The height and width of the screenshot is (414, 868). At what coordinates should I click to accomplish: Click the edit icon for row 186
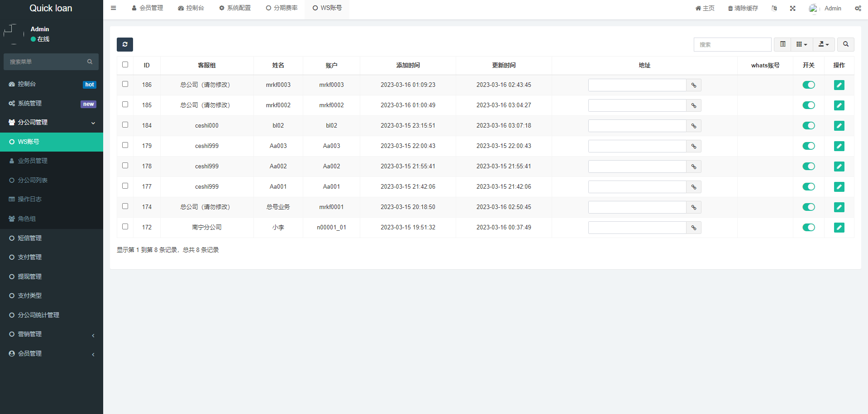[839, 85]
